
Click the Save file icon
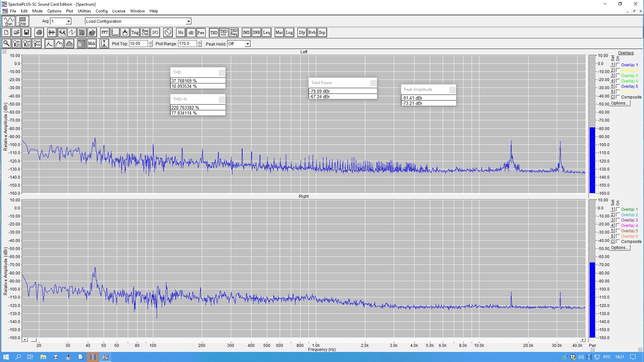(x=26, y=33)
